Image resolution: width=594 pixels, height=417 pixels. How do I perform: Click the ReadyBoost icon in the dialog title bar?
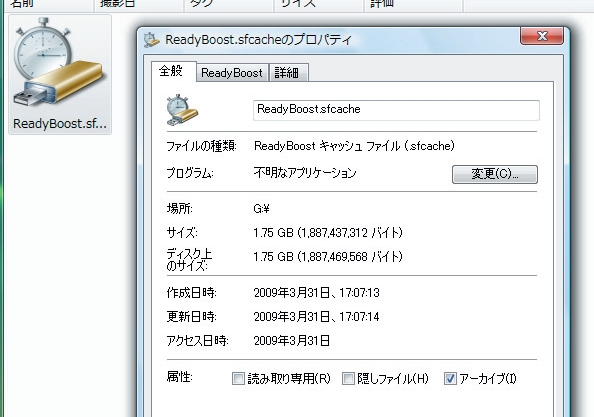152,39
